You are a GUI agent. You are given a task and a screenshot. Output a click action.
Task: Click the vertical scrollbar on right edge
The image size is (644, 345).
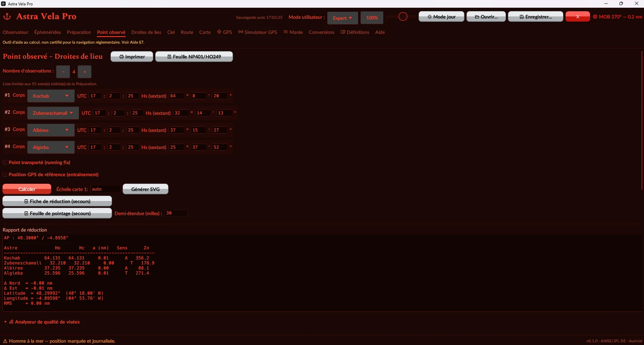click(x=642, y=121)
